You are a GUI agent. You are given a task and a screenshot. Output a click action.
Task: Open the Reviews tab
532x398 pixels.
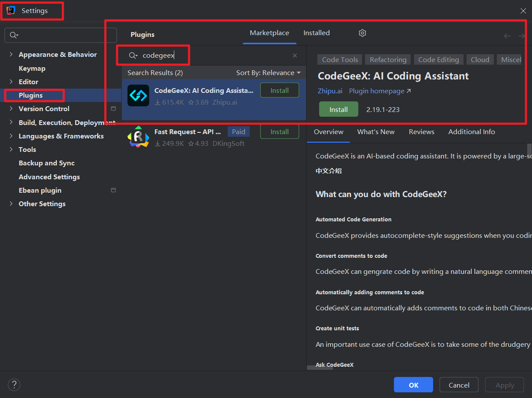pyautogui.click(x=421, y=132)
